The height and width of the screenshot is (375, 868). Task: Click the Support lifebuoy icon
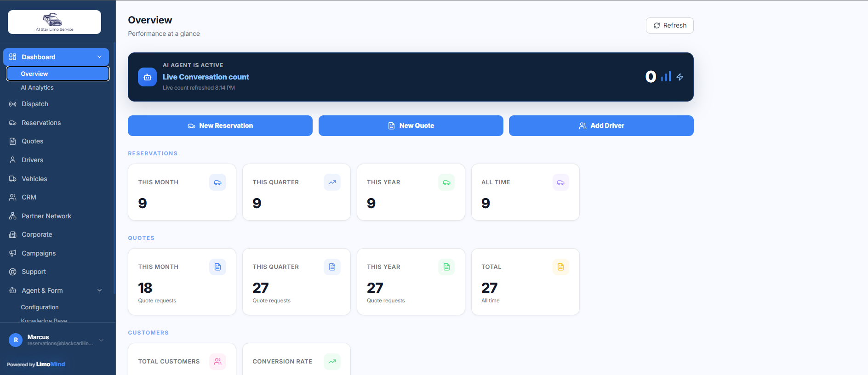pos(12,272)
